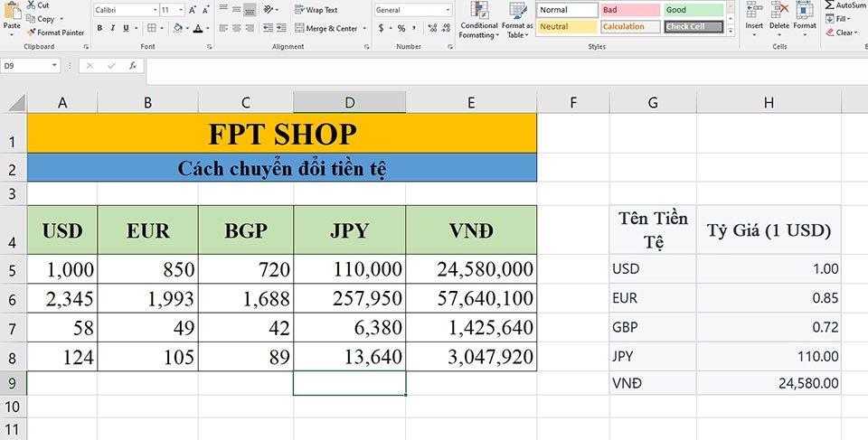Open the Name Box dropdown arrow
Image resolution: width=868 pixels, height=440 pixels.
click(54, 66)
